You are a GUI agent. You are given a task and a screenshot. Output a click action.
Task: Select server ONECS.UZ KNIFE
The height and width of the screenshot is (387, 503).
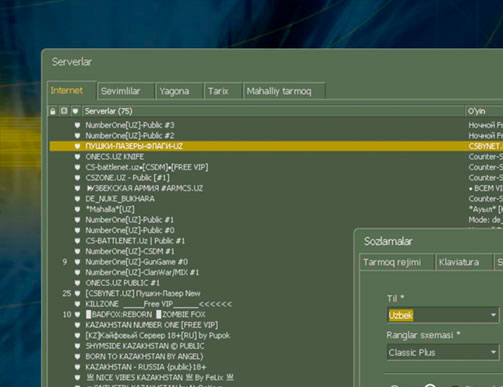click(x=115, y=157)
